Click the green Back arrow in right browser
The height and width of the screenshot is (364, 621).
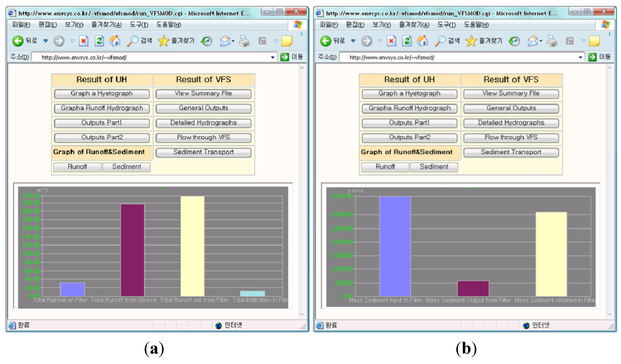(x=326, y=41)
